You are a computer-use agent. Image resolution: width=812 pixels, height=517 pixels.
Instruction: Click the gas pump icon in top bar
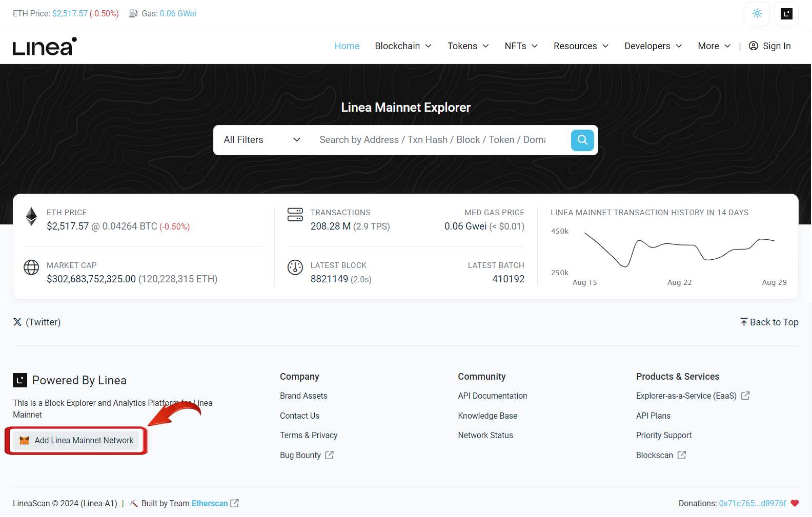(x=133, y=13)
